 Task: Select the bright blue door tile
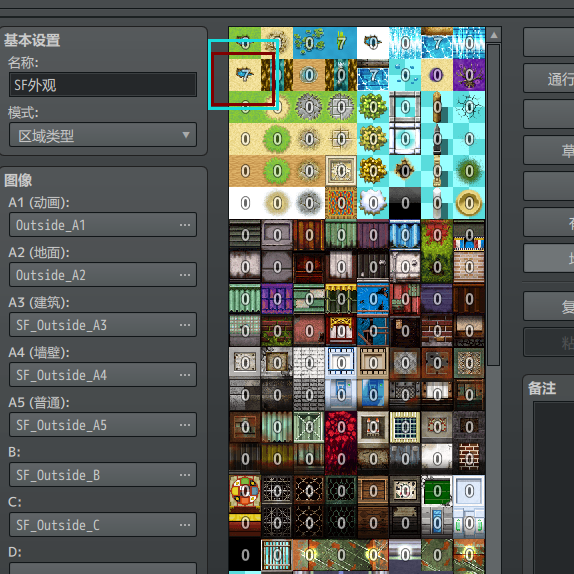[373, 395]
